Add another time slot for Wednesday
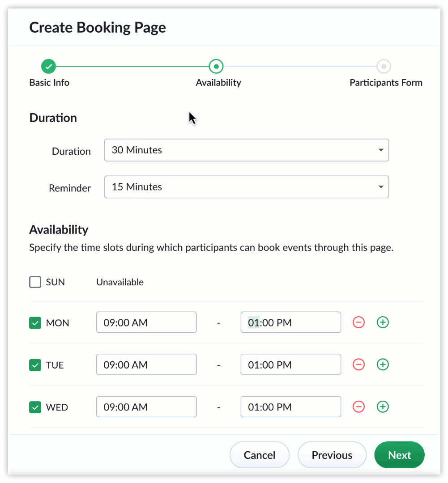This screenshot has width=448, height=483. (x=382, y=407)
